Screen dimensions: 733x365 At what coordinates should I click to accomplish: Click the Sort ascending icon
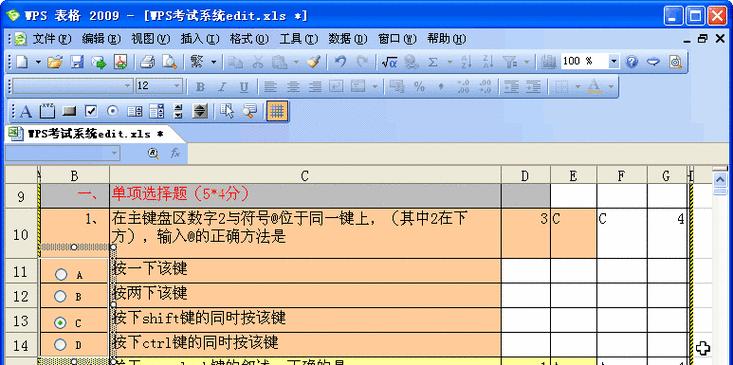(x=466, y=62)
